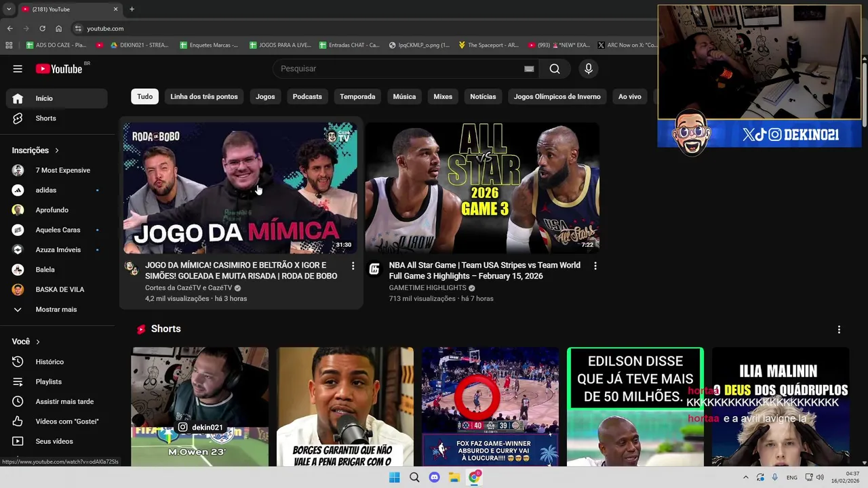This screenshot has height=488, width=868.
Task: Go back in browser history
Action: point(9,28)
